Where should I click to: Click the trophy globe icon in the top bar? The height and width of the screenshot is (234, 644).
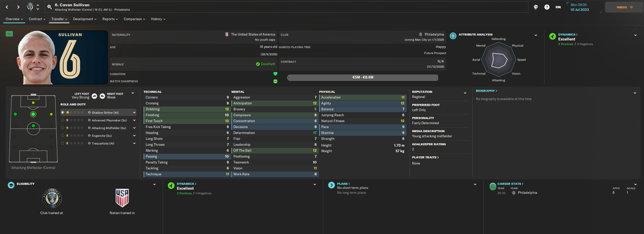coord(536,7)
